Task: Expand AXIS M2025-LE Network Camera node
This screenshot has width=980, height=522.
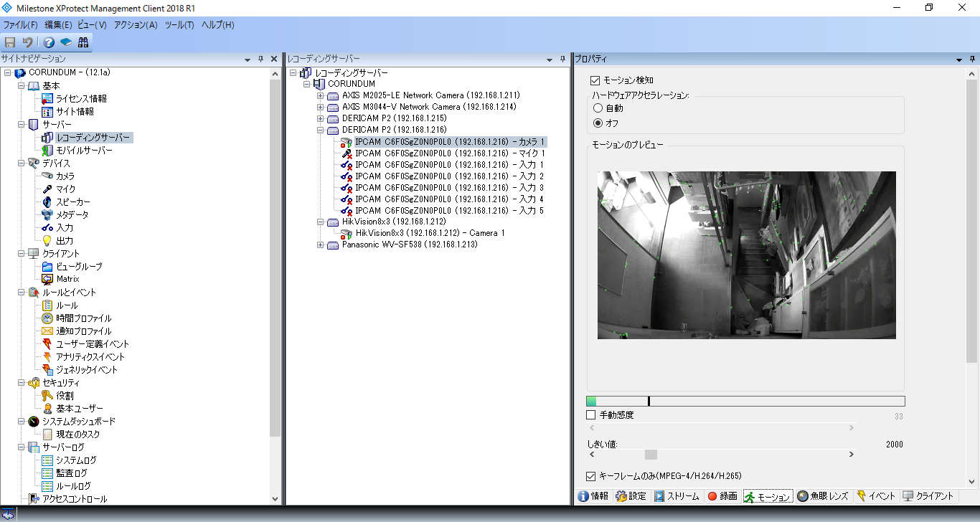Action: click(321, 95)
